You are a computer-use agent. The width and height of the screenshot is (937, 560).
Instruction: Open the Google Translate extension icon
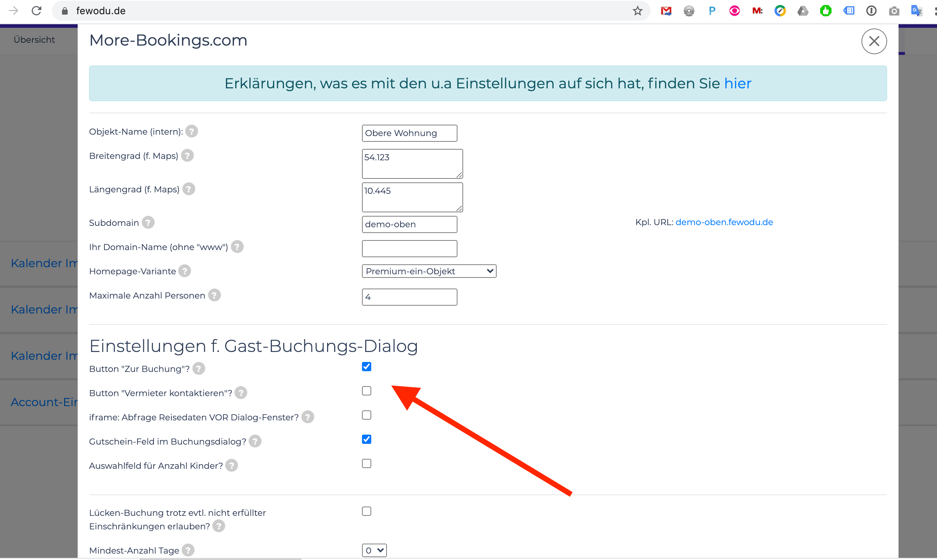click(x=916, y=11)
